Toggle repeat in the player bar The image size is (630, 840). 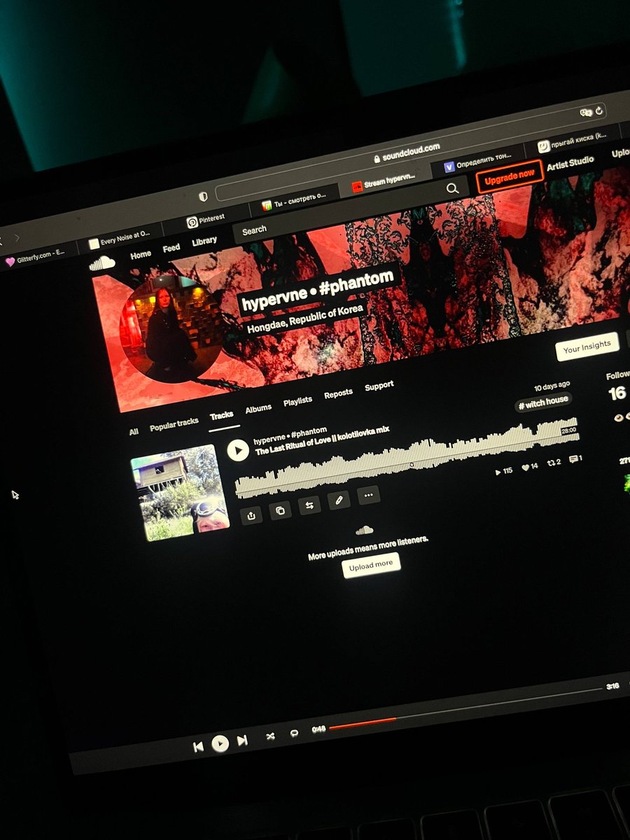click(294, 733)
